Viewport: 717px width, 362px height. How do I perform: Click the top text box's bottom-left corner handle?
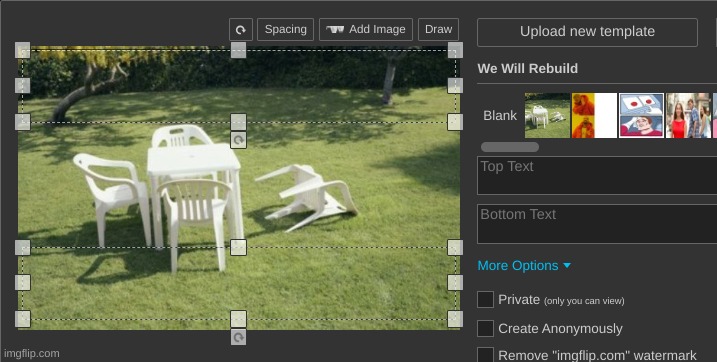23,122
